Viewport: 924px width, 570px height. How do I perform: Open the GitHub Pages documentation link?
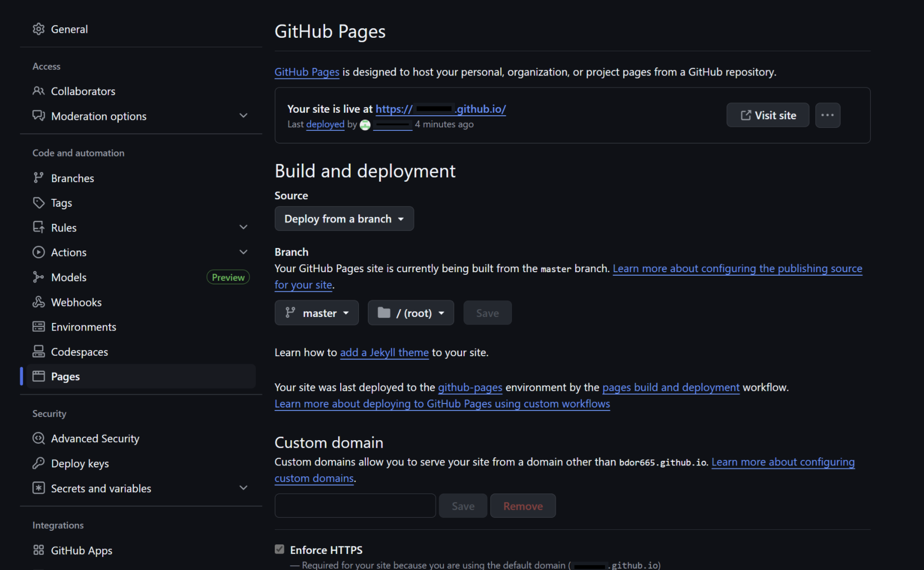[307, 72]
